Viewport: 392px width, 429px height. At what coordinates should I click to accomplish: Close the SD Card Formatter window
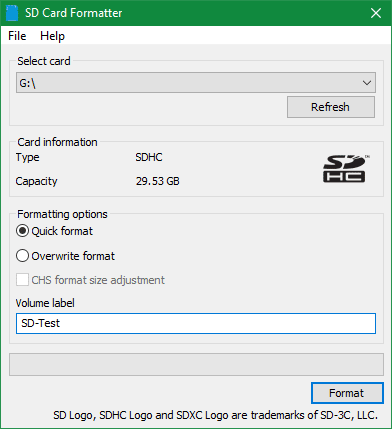(376, 13)
